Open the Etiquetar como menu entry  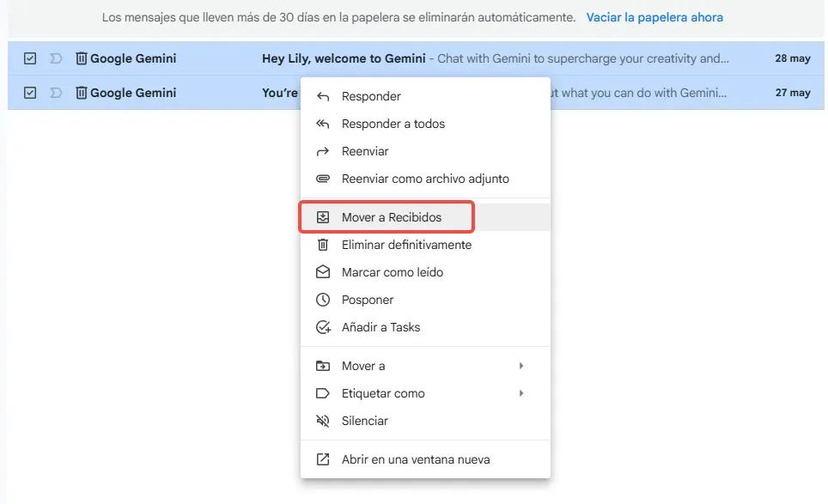tap(425, 393)
